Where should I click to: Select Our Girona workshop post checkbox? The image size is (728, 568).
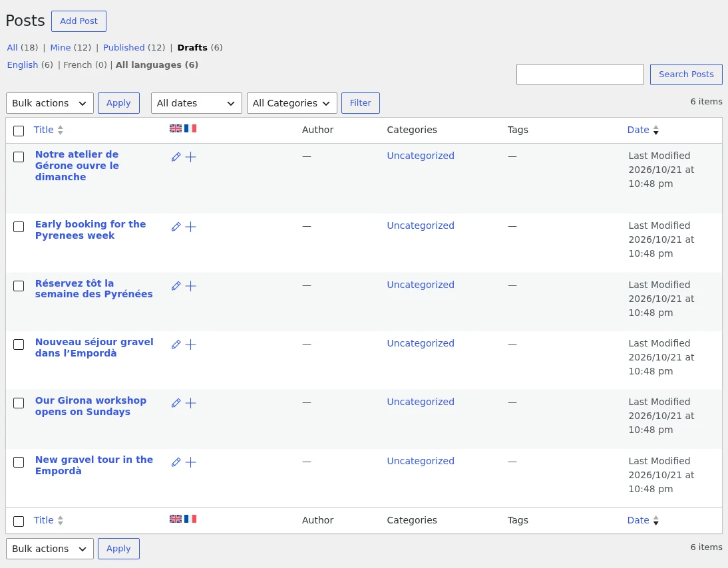(x=19, y=403)
